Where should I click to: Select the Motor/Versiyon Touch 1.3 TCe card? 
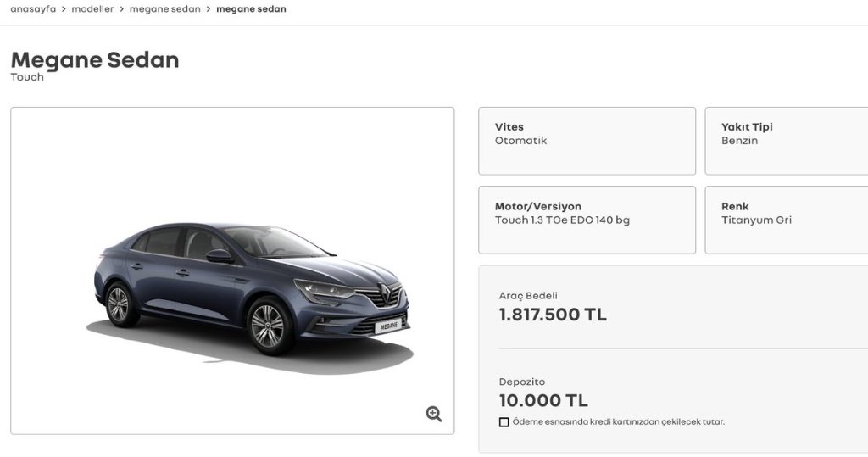pos(587,220)
